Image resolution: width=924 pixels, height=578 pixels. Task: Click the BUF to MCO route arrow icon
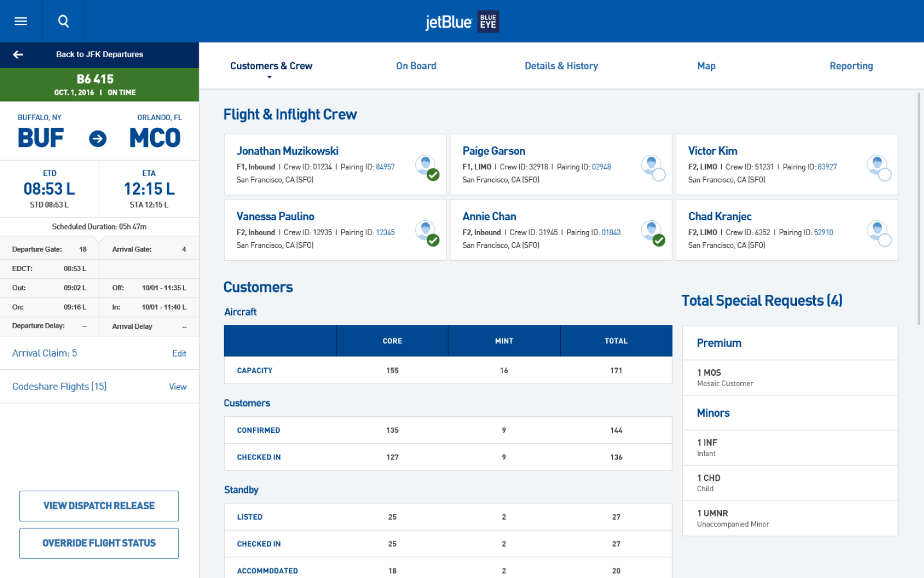[x=98, y=139]
